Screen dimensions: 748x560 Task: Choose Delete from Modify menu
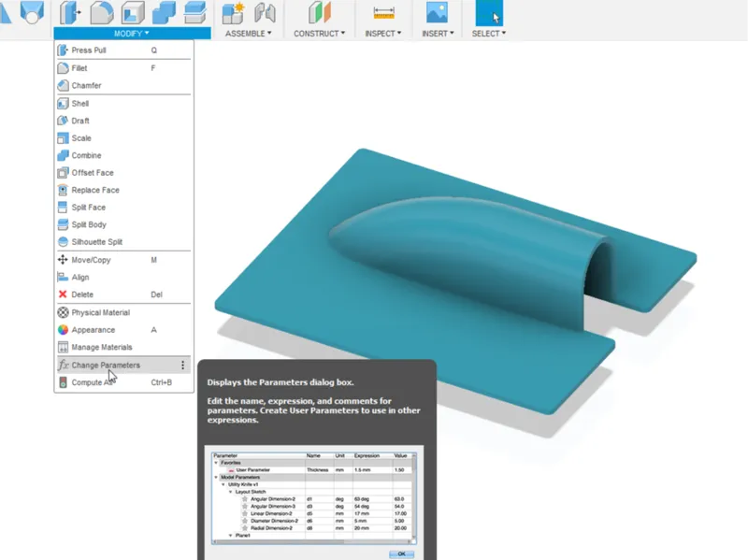coord(123,294)
